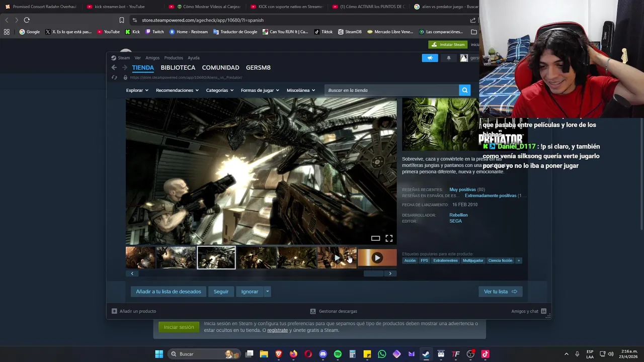Viewport: 644px width, 362px height.
Task: Toggle theater mode on the media viewer
Action: (375, 238)
